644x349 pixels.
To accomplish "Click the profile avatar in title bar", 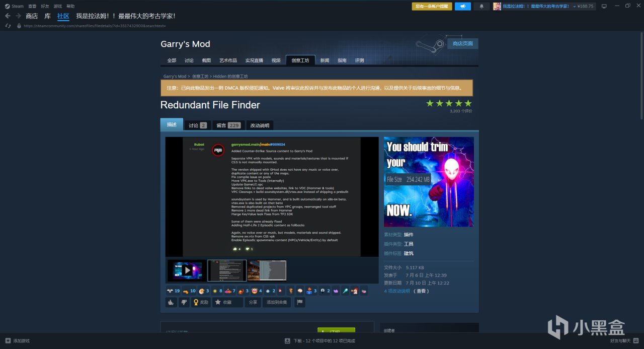I will 497,6.
